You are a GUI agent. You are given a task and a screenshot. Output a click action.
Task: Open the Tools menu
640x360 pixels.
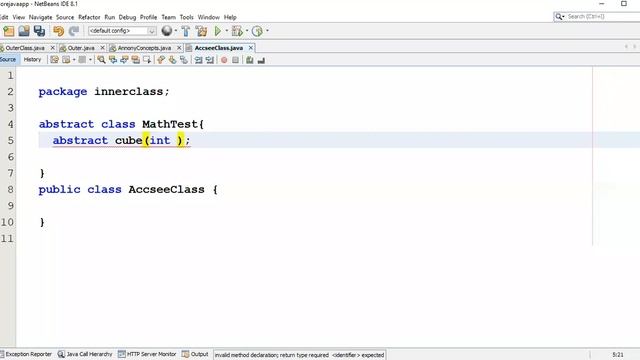pos(186,17)
